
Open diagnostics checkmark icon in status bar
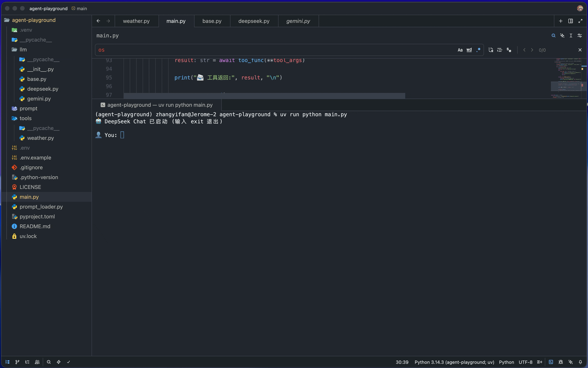(x=68, y=362)
